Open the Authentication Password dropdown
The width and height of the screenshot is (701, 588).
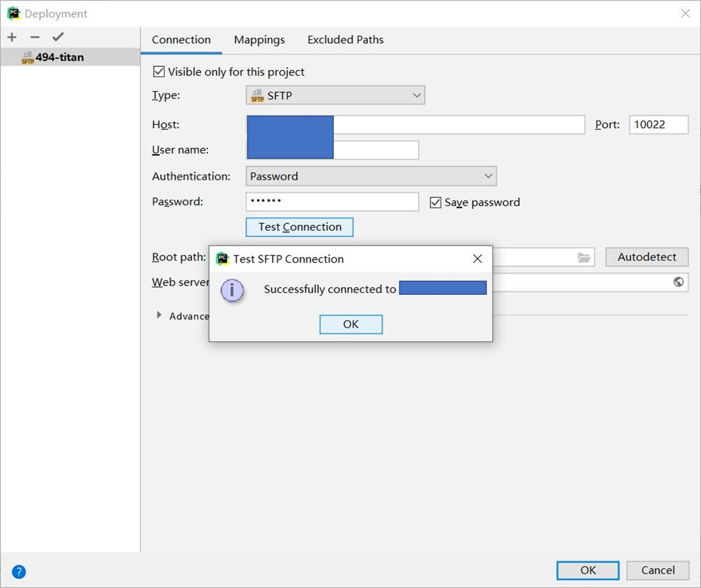(371, 176)
